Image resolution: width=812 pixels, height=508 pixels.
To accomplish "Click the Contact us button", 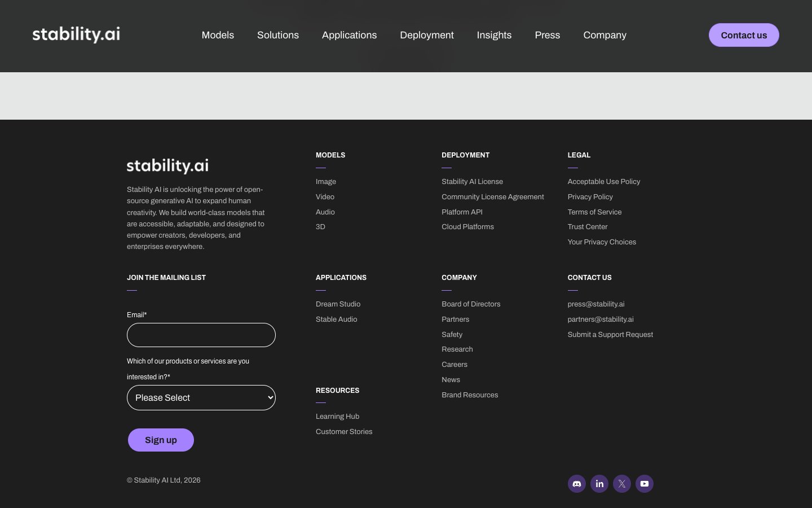I will tap(744, 35).
